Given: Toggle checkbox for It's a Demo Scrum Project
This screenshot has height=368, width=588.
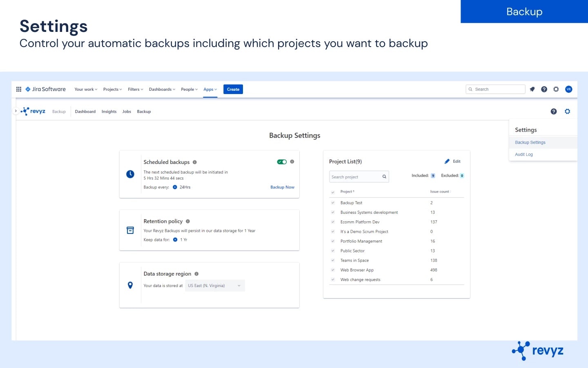Looking at the screenshot, I should (x=333, y=232).
